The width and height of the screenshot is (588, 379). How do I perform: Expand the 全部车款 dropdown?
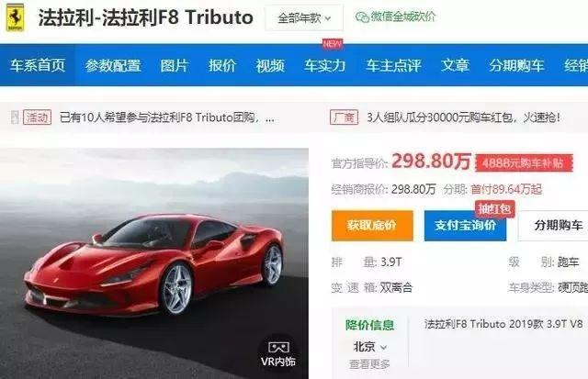[x=304, y=17]
